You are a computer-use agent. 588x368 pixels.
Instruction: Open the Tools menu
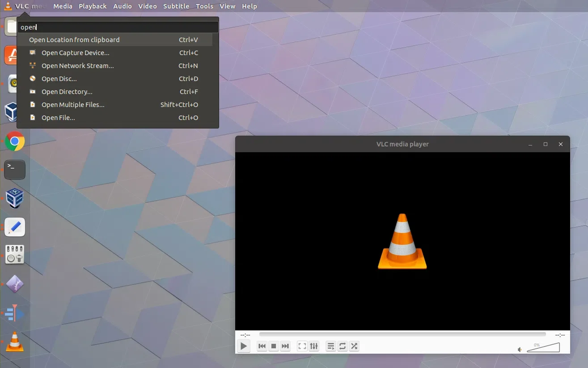click(205, 6)
